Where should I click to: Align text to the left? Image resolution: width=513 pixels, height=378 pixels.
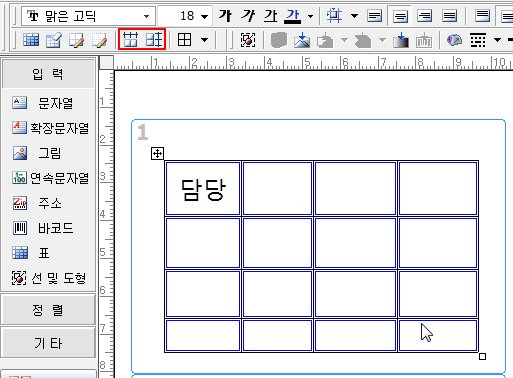click(x=374, y=16)
